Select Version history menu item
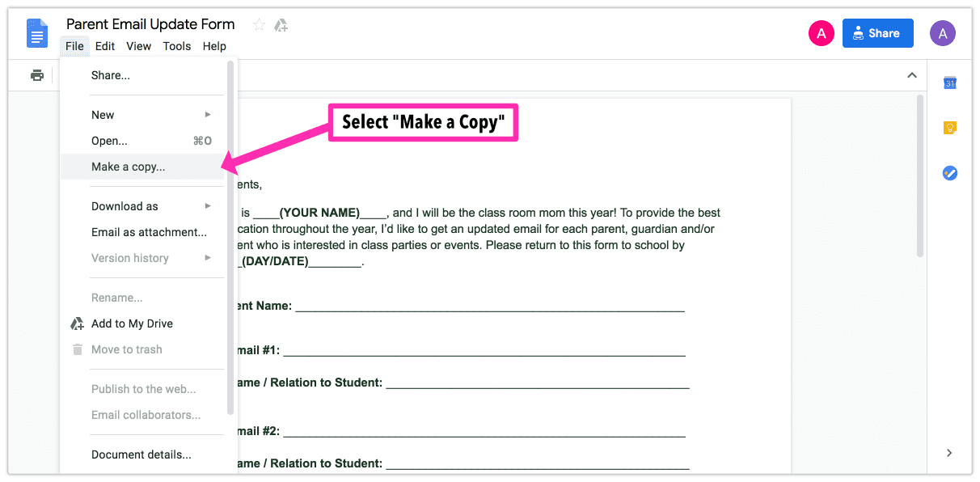 click(x=143, y=258)
